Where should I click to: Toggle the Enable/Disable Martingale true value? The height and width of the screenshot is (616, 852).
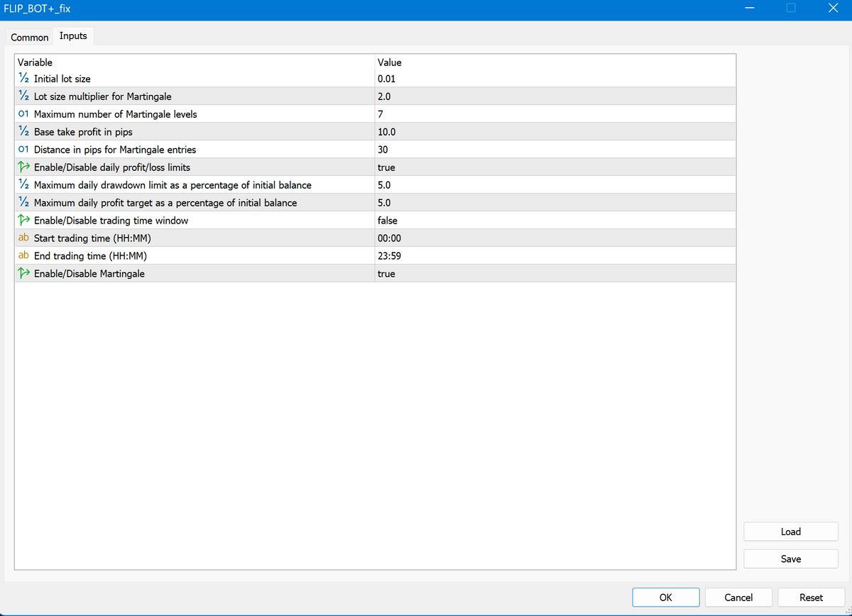[386, 274]
